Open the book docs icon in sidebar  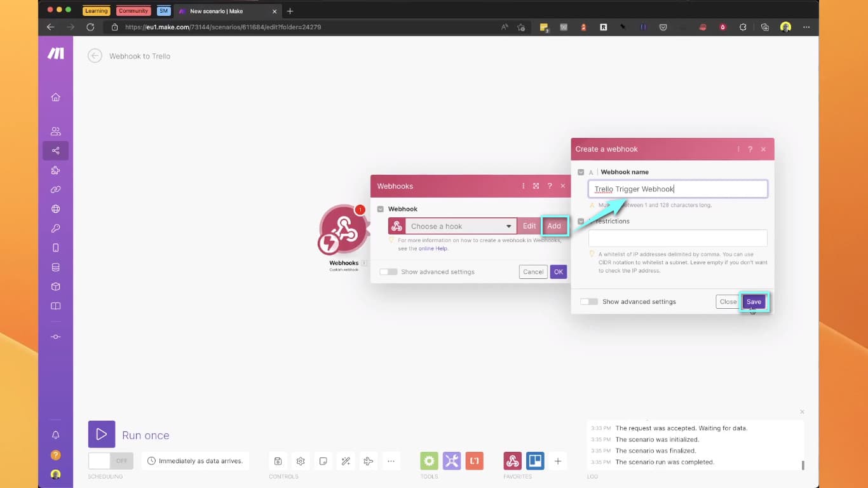tap(55, 306)
